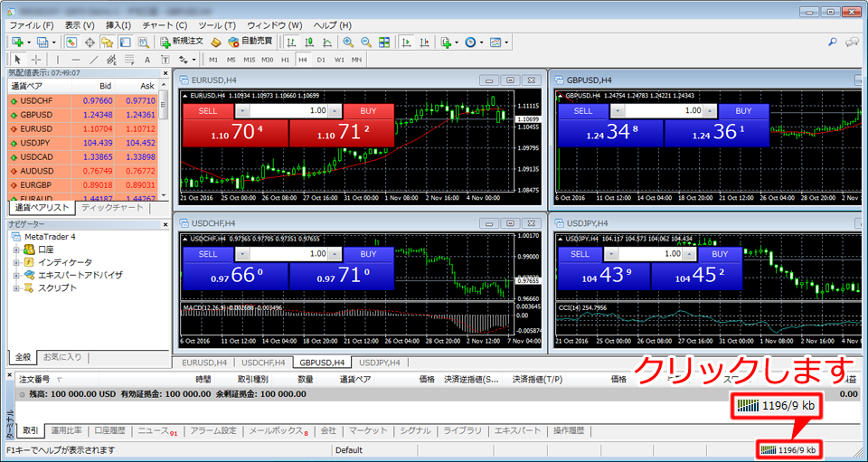Click SELL on the EURUSD chart
This screenshot has height=462, width=868.
tap(208, 110)
